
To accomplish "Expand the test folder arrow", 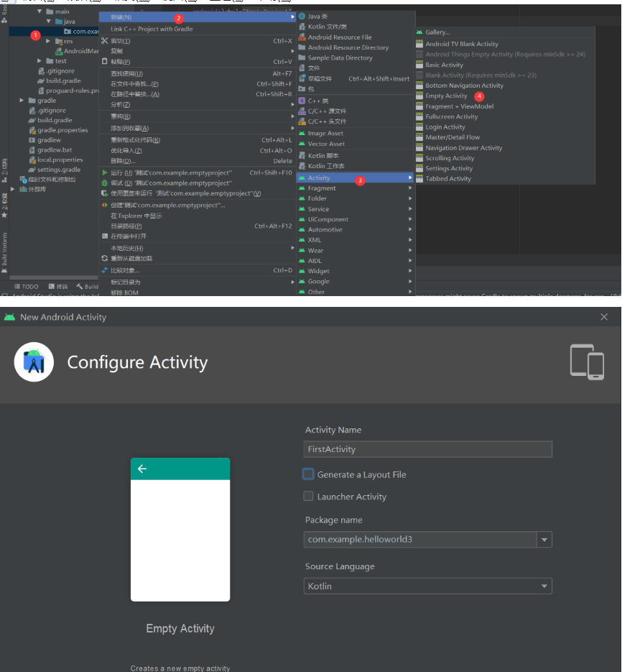I will (40, 61).
